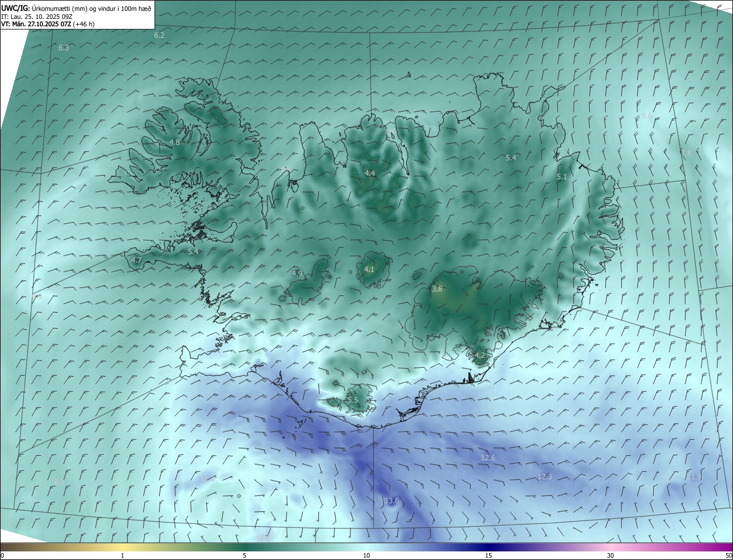Click the colour scale tick label 1
Screen dimensions: 733x560
(x=123, y=555)
